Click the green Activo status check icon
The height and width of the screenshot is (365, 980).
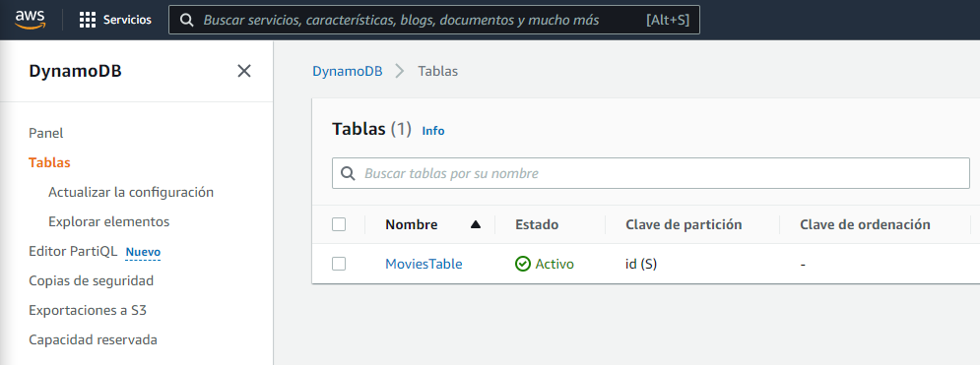(522, 264)
